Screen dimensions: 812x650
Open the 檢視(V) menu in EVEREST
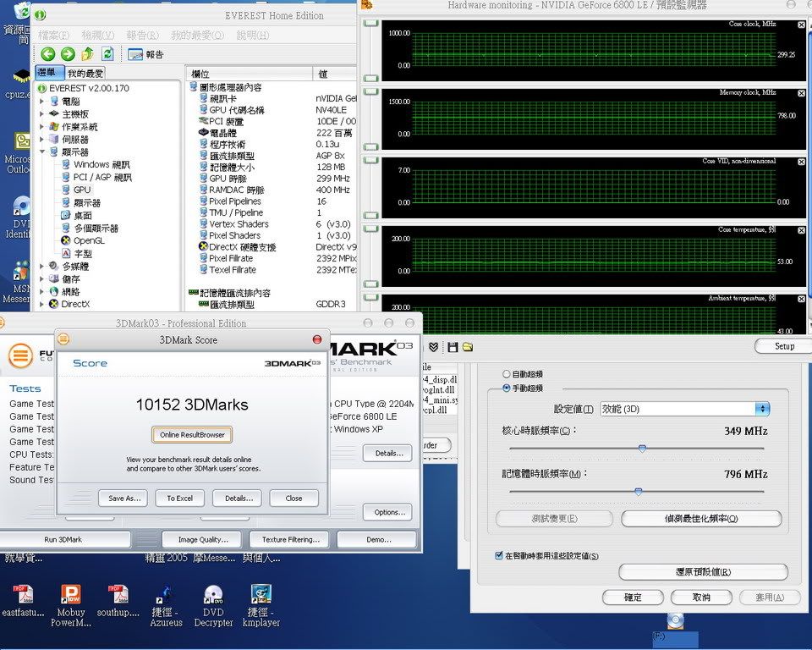pos(98,36)
